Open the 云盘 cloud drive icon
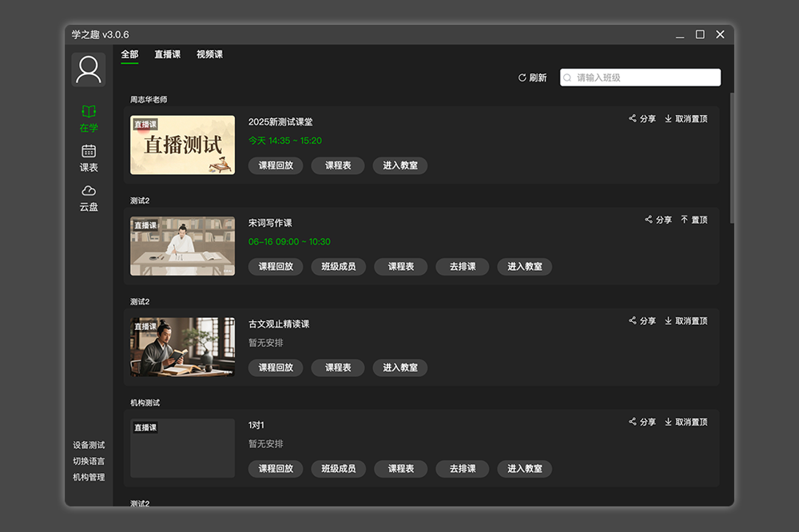Image resolution: width=799 pixels, height=532 pixels. [89, 190]
